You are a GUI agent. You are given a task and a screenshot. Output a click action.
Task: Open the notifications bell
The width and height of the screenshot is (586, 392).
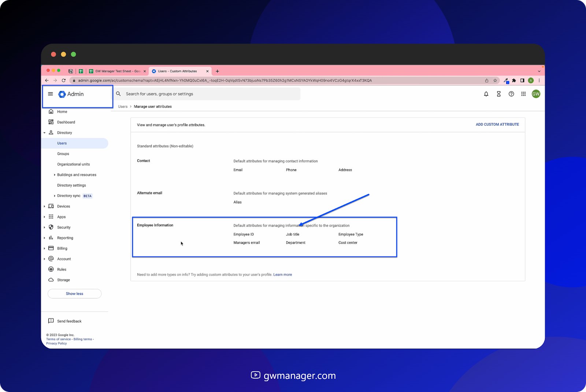click(x=486, y=94)
